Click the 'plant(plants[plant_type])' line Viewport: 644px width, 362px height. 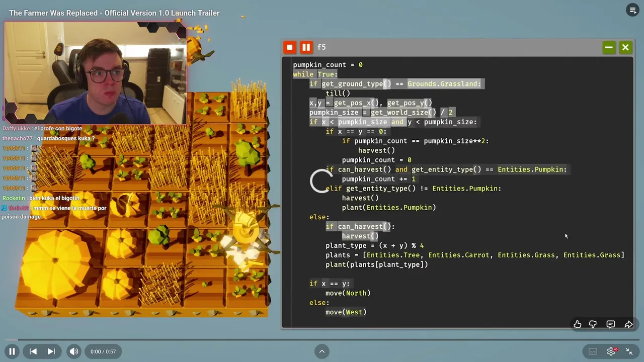click(x=377, y=264)
